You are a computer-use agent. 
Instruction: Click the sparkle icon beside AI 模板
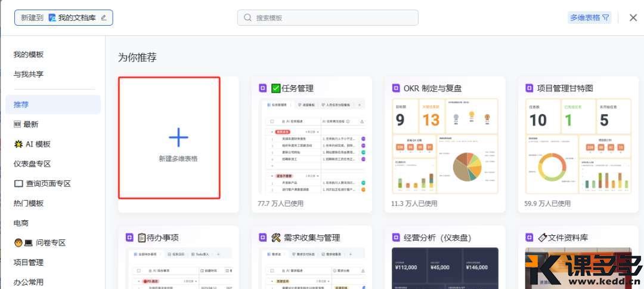pyautogui.click(x=18, y=144)
